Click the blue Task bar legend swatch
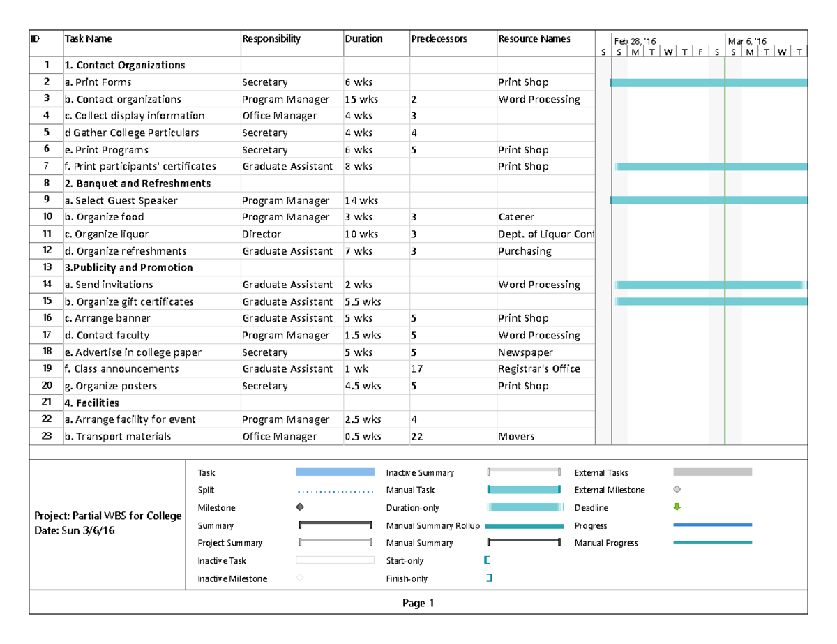 pyautogui.click(x=335, y=472)
